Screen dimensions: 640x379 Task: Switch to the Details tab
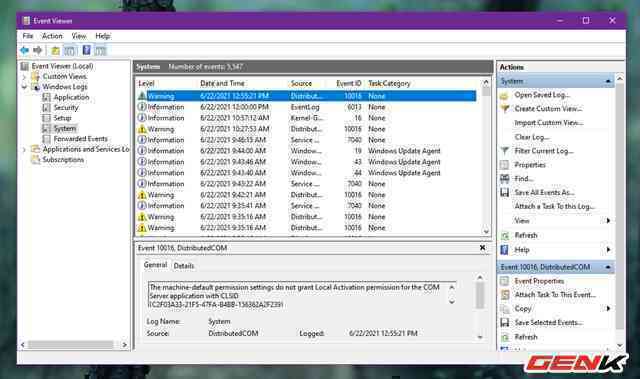pos(184,266)
